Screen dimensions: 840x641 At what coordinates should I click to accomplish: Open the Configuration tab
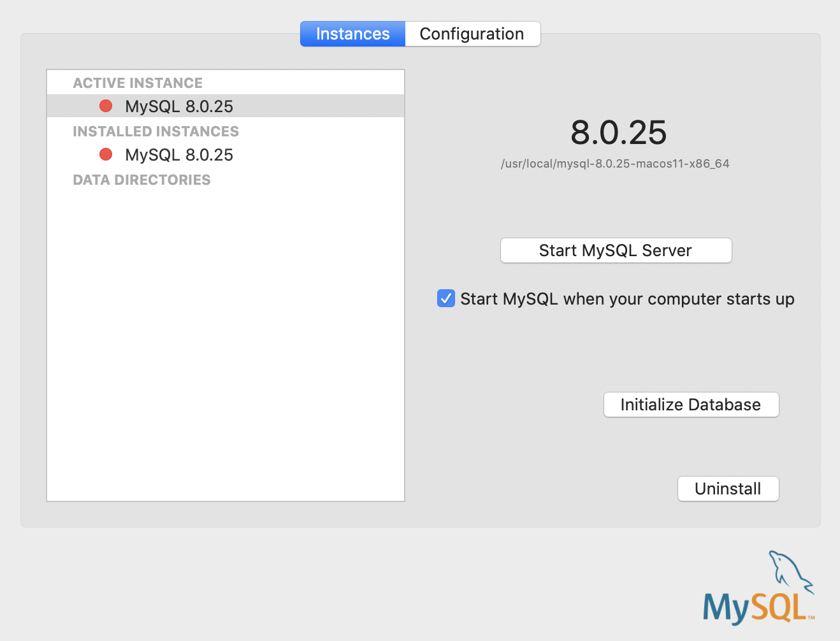472,34
